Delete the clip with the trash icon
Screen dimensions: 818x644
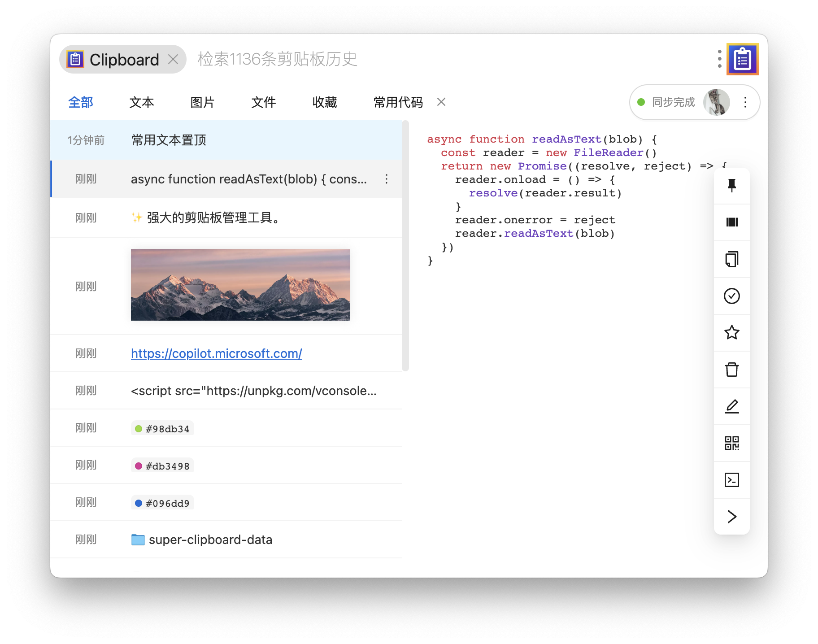[731, 369]
